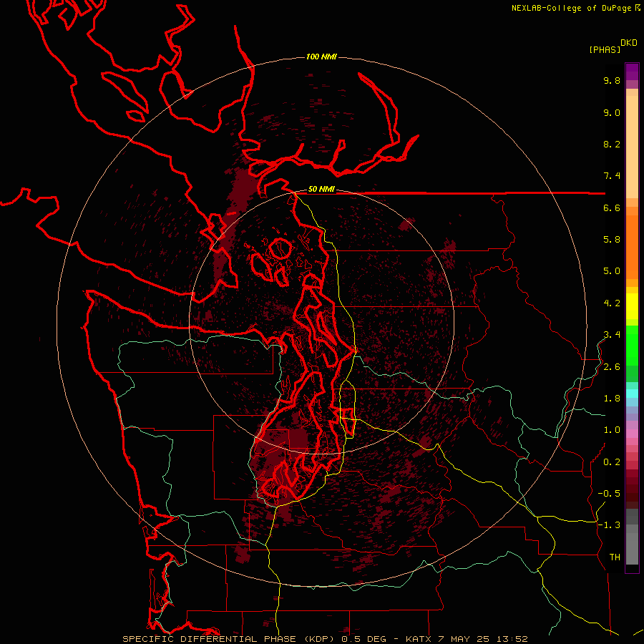Click the 1.0 legend tick label
This screenshot has height=644, width=644.
[x=612, y=430]
